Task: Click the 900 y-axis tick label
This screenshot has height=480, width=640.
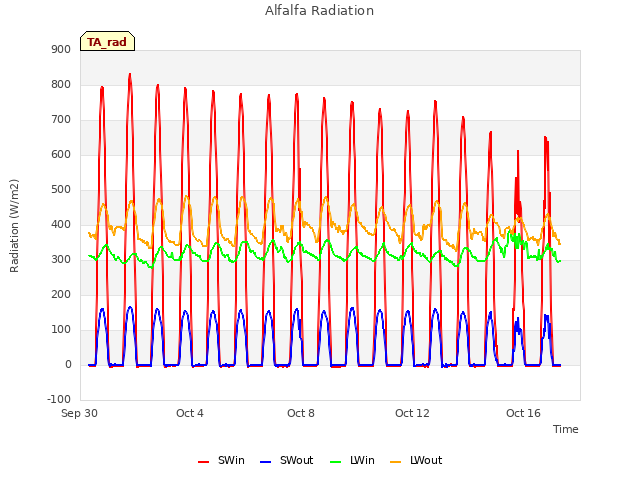Action: (61, 49)
